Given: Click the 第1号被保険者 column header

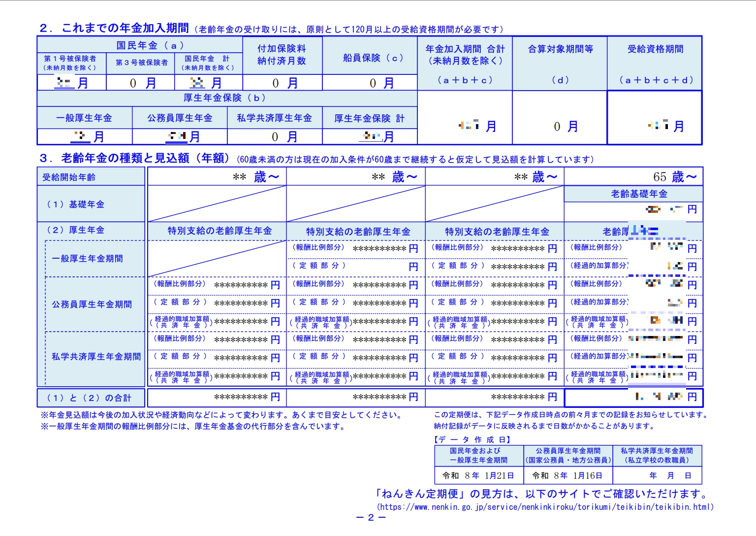Looking at the screenshot, I should coord(70,63).
